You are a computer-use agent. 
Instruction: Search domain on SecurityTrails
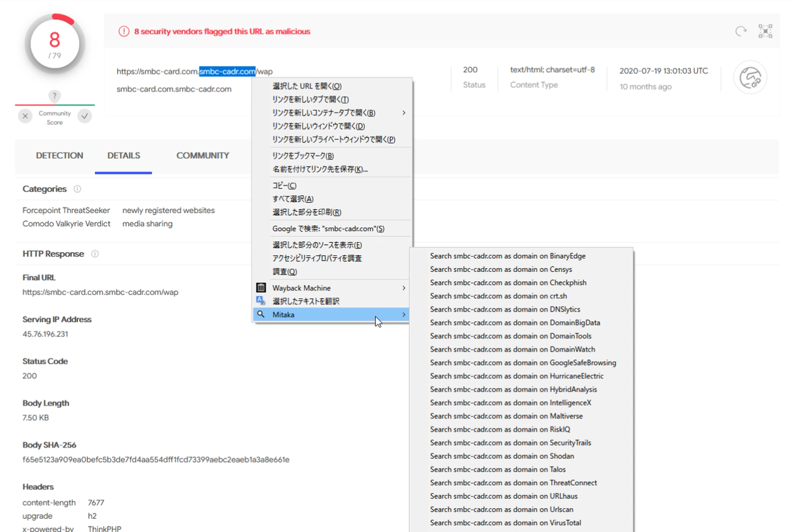click(521, 442)
